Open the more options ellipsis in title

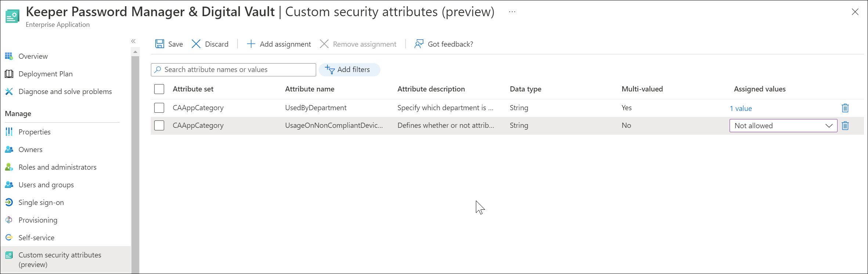512,12
